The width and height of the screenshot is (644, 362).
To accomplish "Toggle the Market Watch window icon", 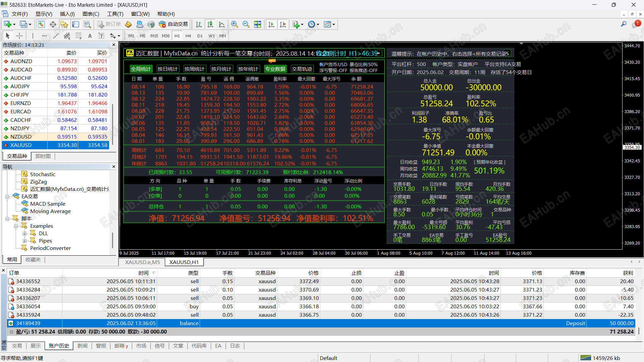I will (41, 24).
